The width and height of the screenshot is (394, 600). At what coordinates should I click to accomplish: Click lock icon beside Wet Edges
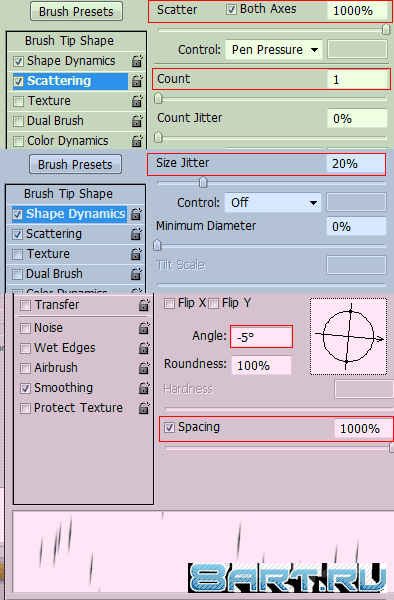144,348
